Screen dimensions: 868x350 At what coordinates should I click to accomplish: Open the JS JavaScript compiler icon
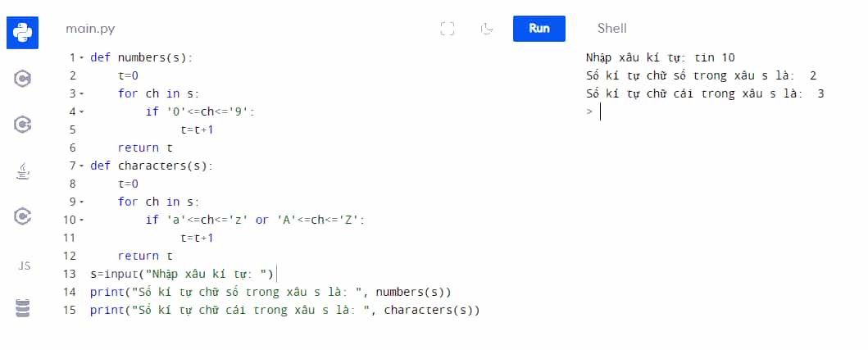(24, 266)
